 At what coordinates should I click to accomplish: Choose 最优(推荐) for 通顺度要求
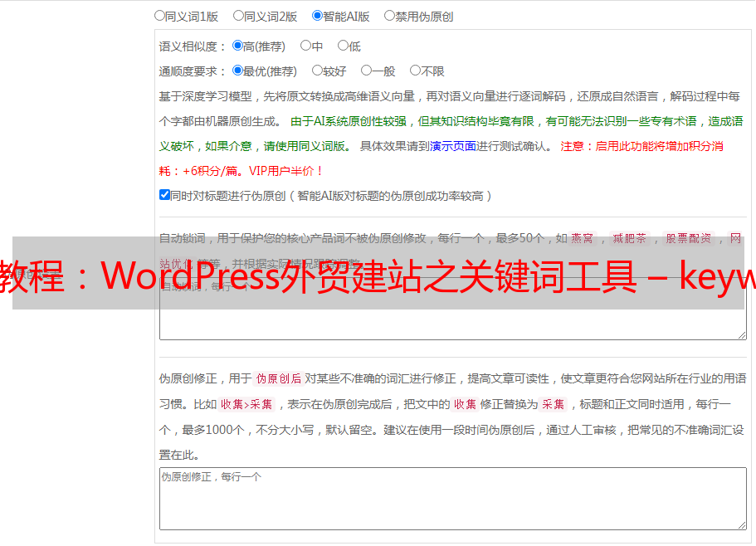point(237,71)
